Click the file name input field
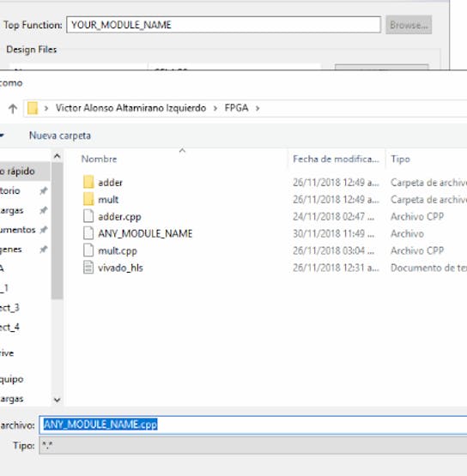Viewport: 467px width, 476px height. (x=252, y=425)
